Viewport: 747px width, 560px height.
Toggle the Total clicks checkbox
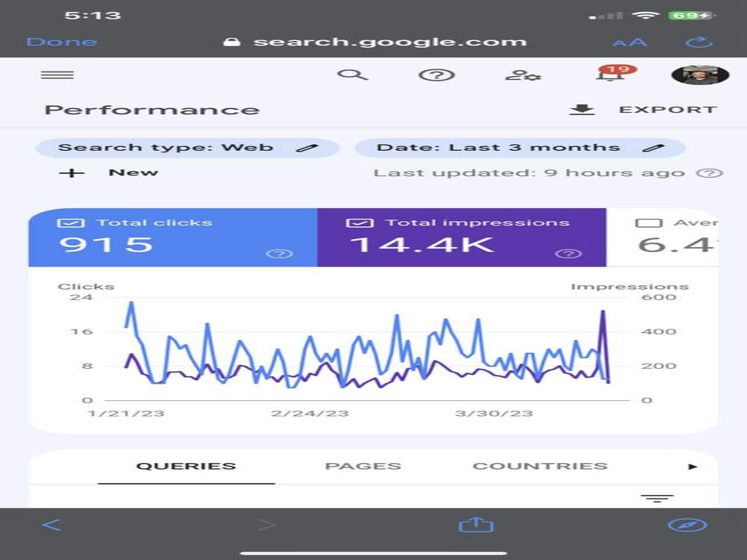coord(70,223)
